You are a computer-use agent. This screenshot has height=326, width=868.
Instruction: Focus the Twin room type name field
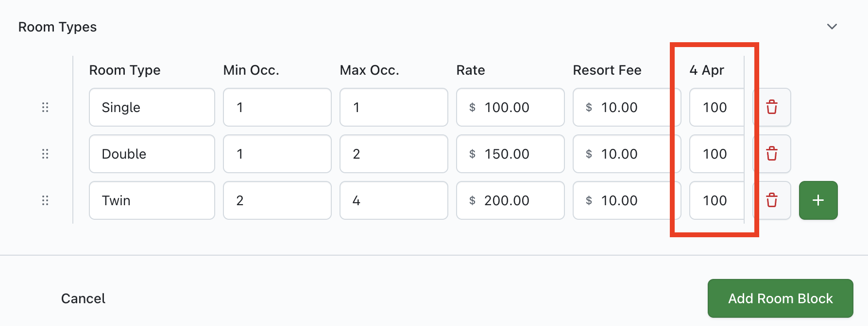(x=152, y=200)
